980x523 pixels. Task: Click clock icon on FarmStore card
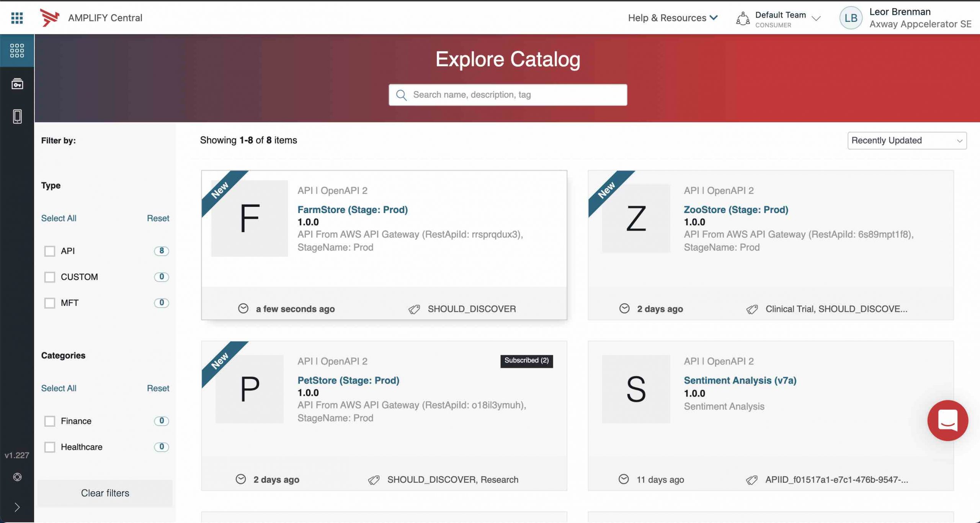243,308
